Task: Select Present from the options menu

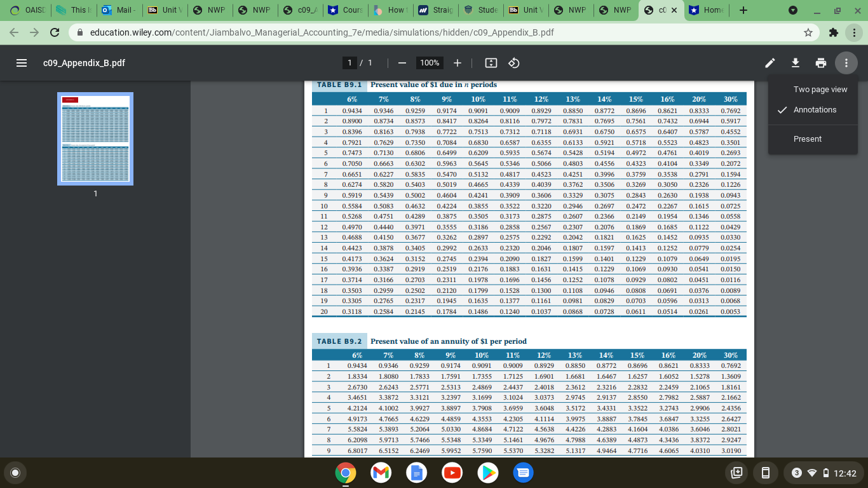Action: [807, 139]
